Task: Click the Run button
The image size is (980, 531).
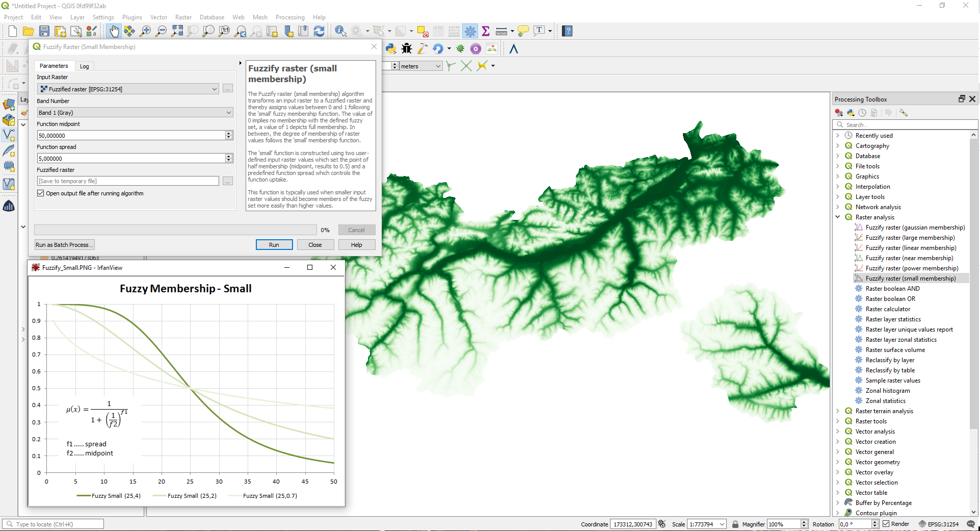Action: [274, 245]
